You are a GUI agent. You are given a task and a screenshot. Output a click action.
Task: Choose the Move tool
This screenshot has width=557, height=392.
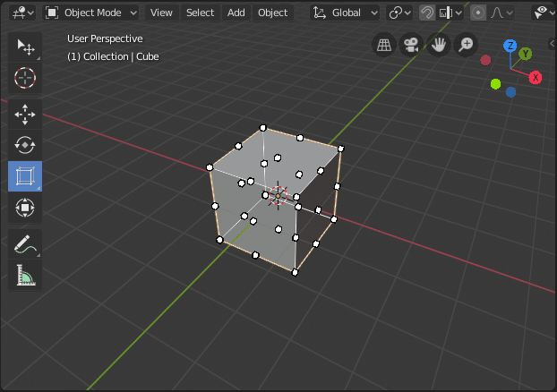point(25,115)
